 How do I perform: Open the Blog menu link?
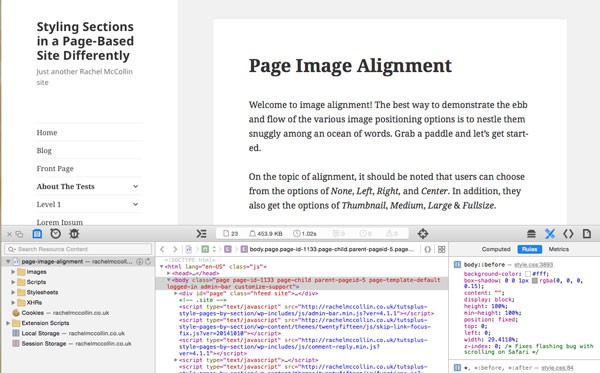click(44, 151)
